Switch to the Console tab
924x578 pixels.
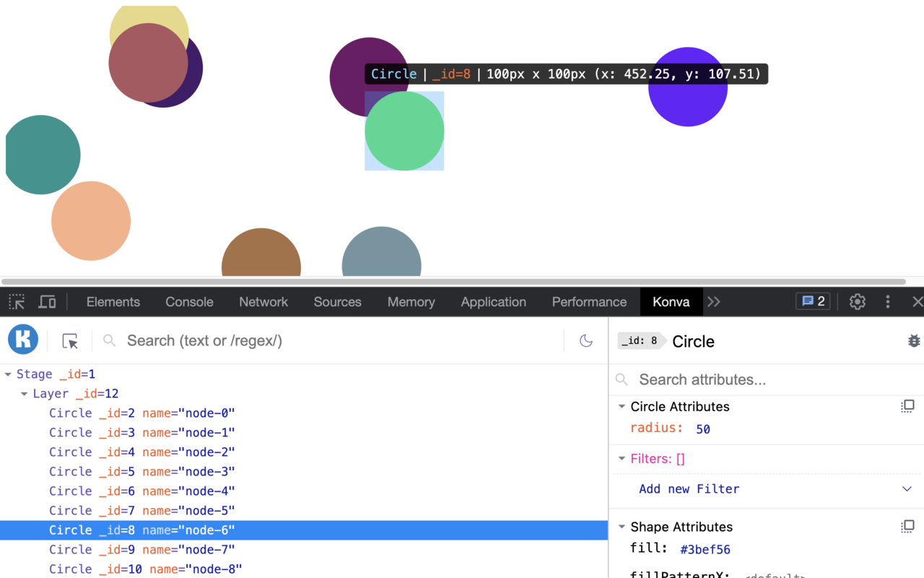pyautogui.click(x=189, y=301)
